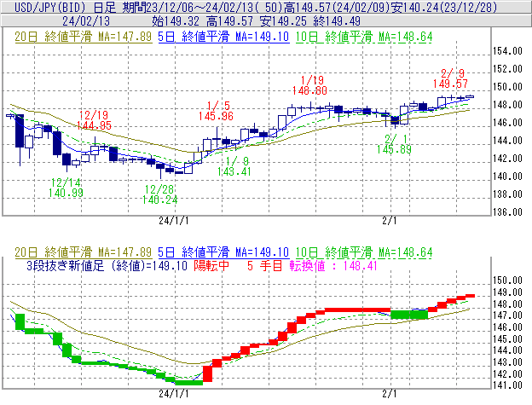Click 24/1/1 date under the candlestick chart
The width and height of the screenshot is (532, 405).
point(174,221)
